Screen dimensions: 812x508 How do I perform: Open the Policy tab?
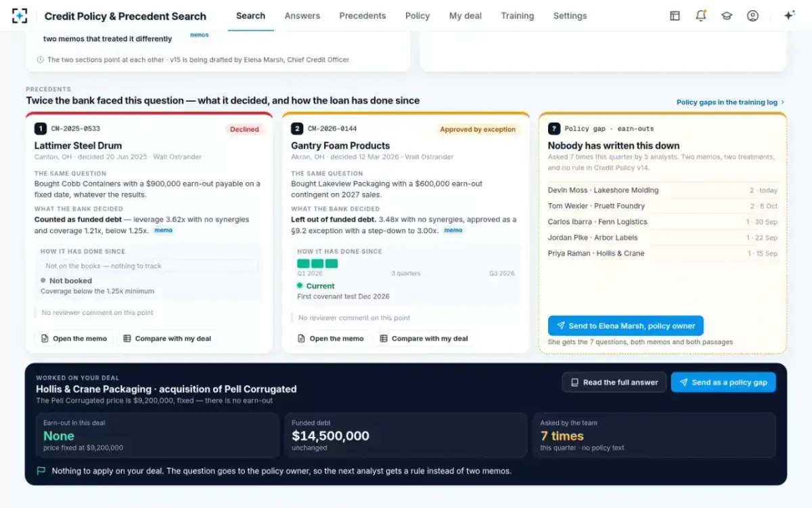pyautogui.click(x=418, y=16)
